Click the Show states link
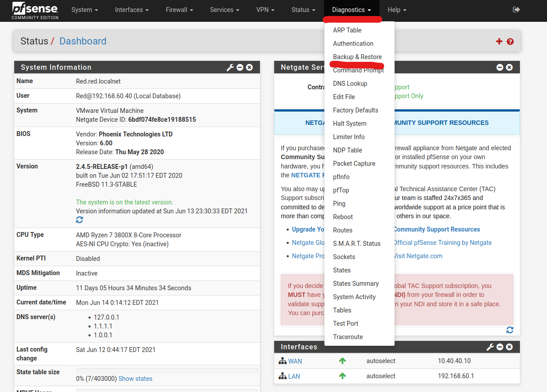The width and height of the screenshot is (547, 392). coord(135,379)
